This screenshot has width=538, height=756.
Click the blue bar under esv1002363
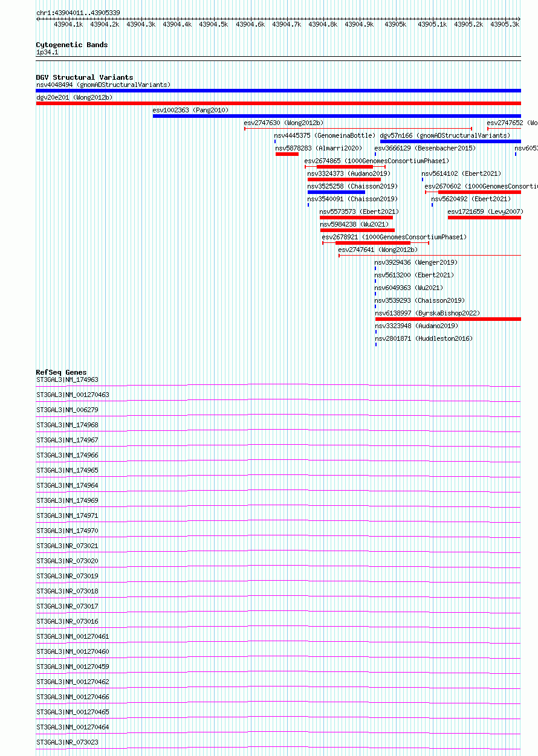tap(337, 116)
